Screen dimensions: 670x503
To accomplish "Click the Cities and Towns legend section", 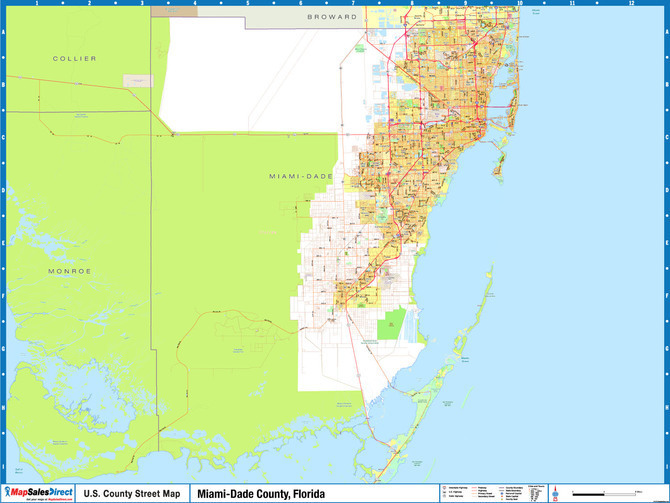I will click(x=537, y=493).
